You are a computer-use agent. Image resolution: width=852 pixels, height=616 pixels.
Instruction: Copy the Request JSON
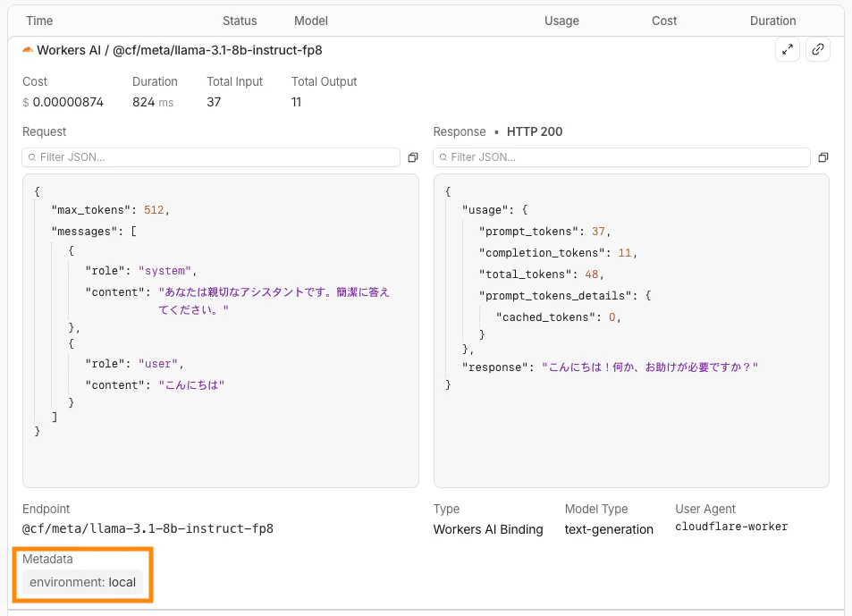click(413, 157)
